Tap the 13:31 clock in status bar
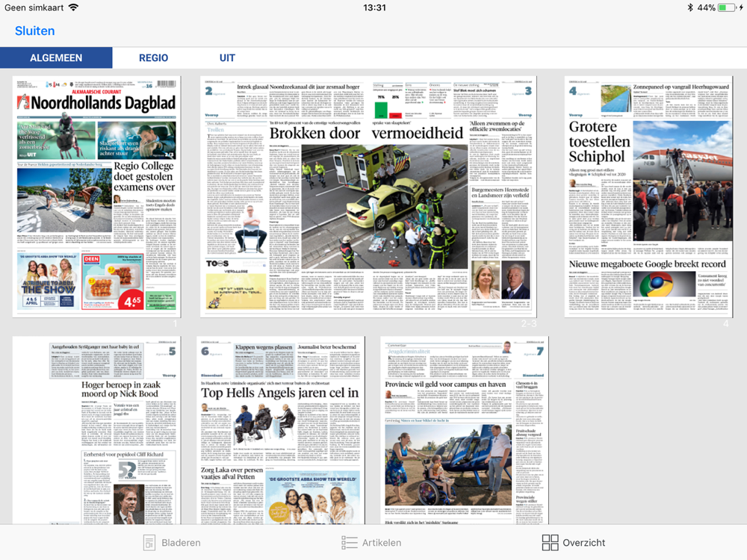This screenshot has width=747, height=560. click(374, 7)
